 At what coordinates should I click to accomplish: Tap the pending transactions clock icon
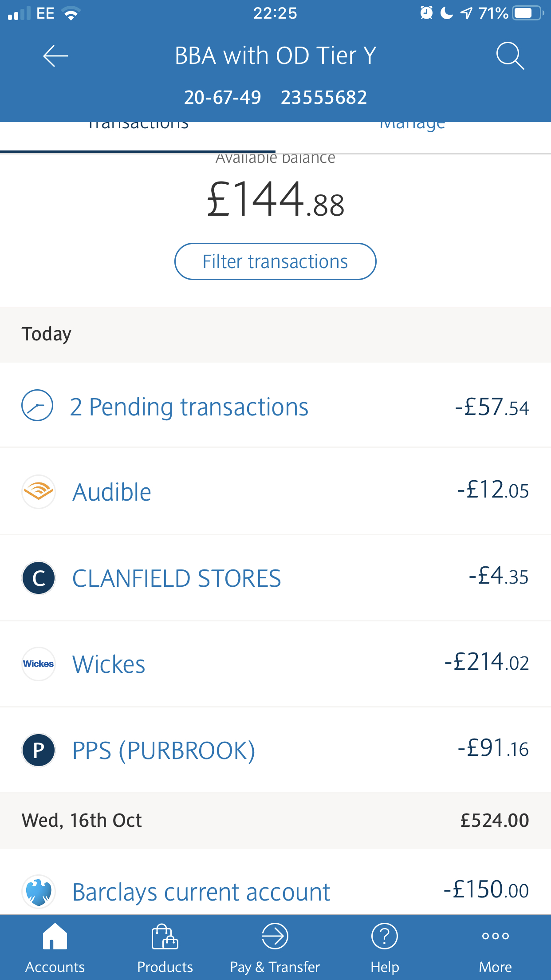tap(38, 405)
